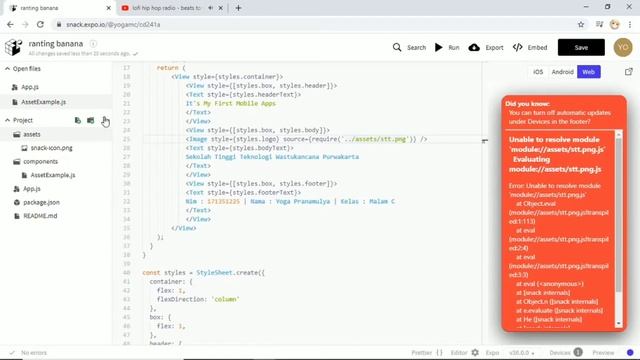Open a new browser tab
This screenshot has height=360, width=640.
tap(238, 8)
